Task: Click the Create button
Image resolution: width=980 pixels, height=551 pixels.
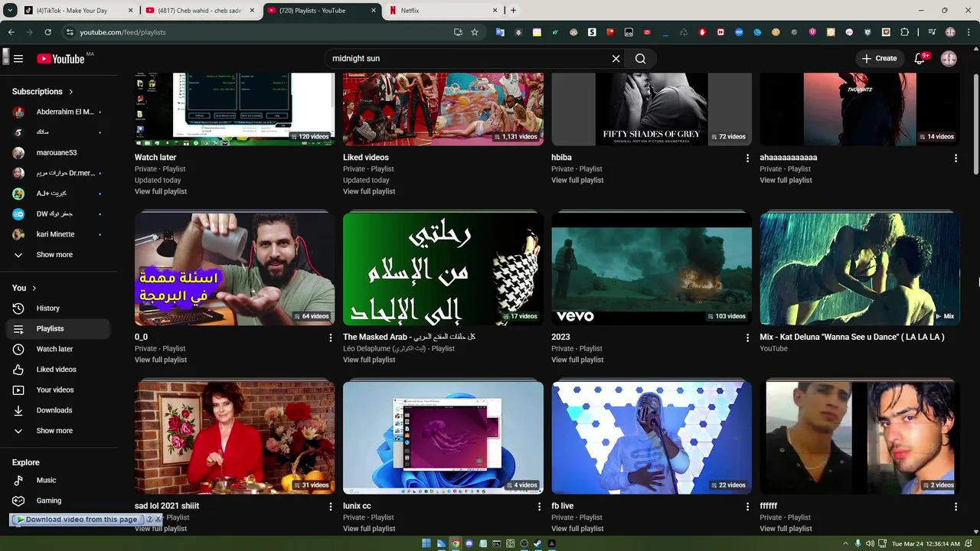Action: coord(879,58)
